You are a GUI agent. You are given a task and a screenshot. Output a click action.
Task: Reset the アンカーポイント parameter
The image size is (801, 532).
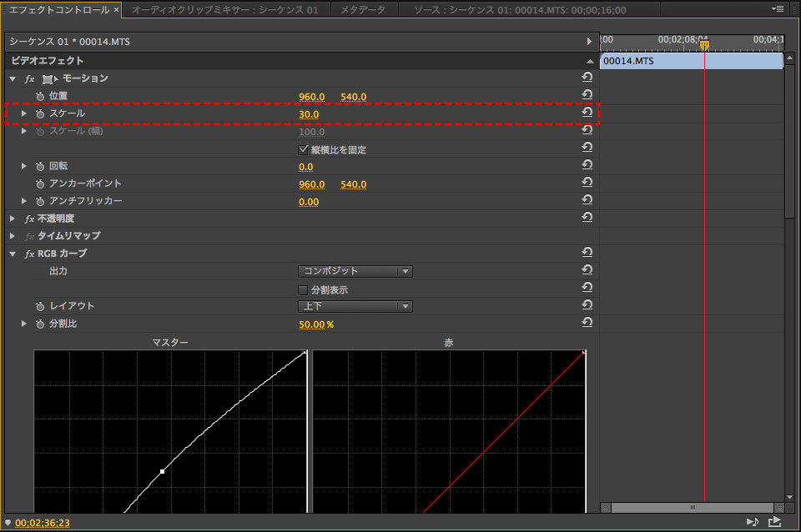[x=587, y=183]
